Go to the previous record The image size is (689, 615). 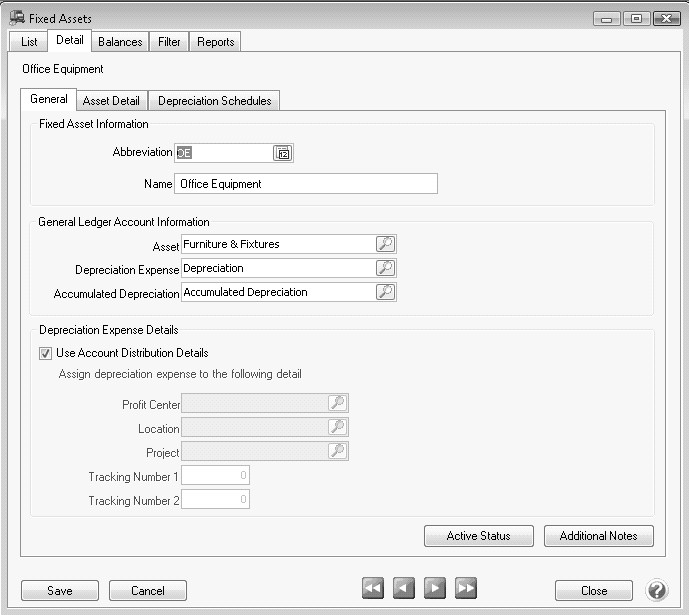(x=403, y=589)
